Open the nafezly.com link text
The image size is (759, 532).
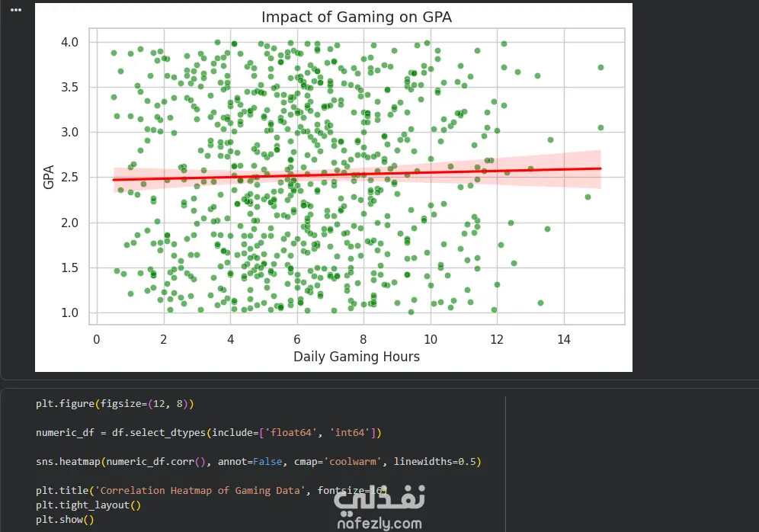click(x=379, y=524)
